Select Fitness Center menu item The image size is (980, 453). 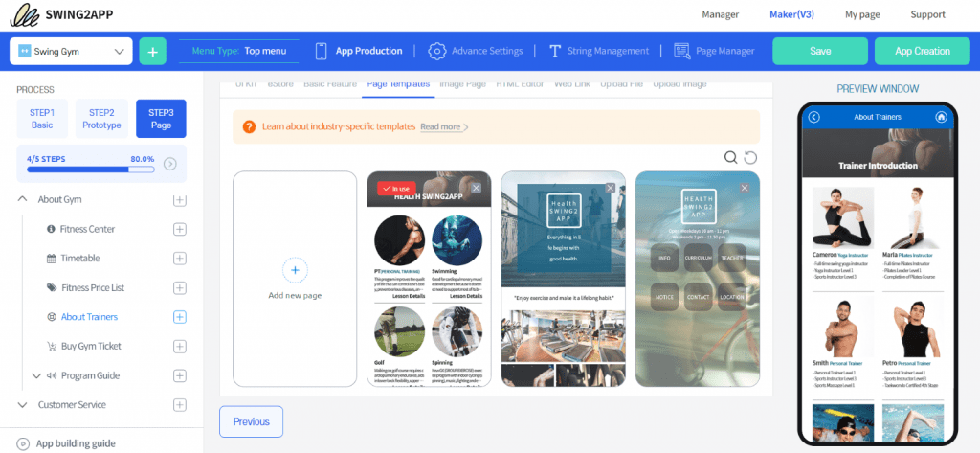pyautogui.click(x=87, y=229)
